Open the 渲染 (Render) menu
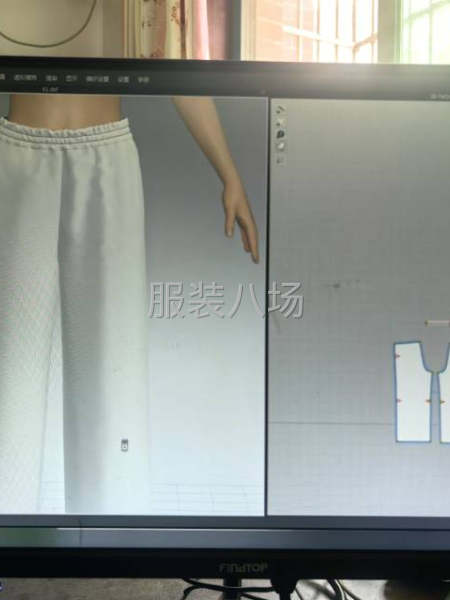This screenshot has width=450, height=600. 52,78
